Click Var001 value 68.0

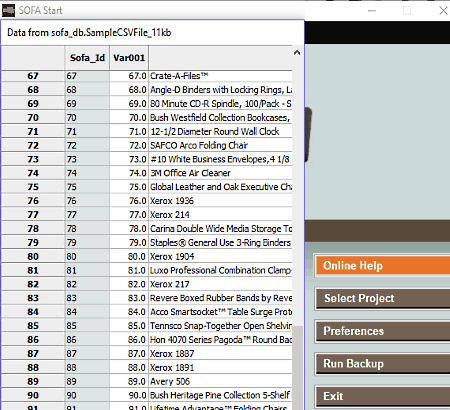tap(129, 90)
